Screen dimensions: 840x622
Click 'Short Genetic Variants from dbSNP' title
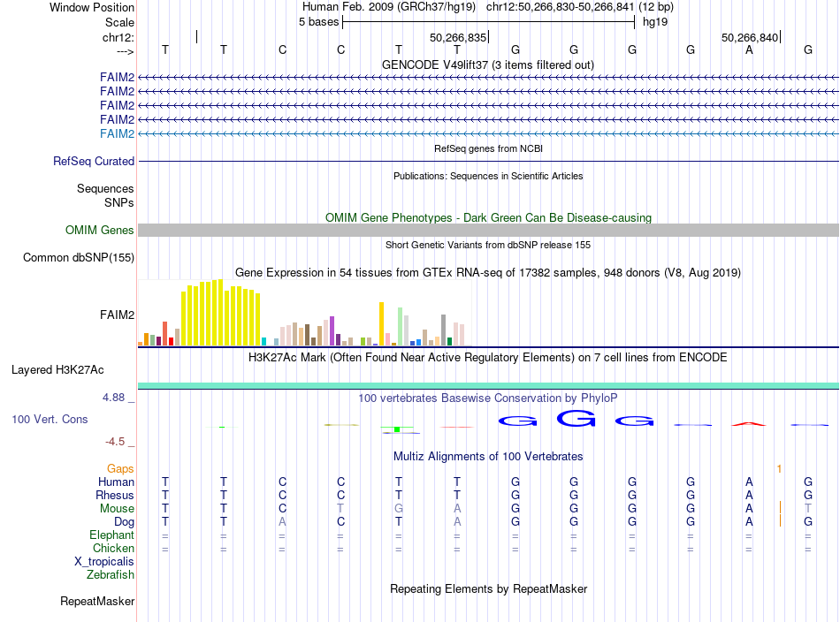(x=488, y=245)
